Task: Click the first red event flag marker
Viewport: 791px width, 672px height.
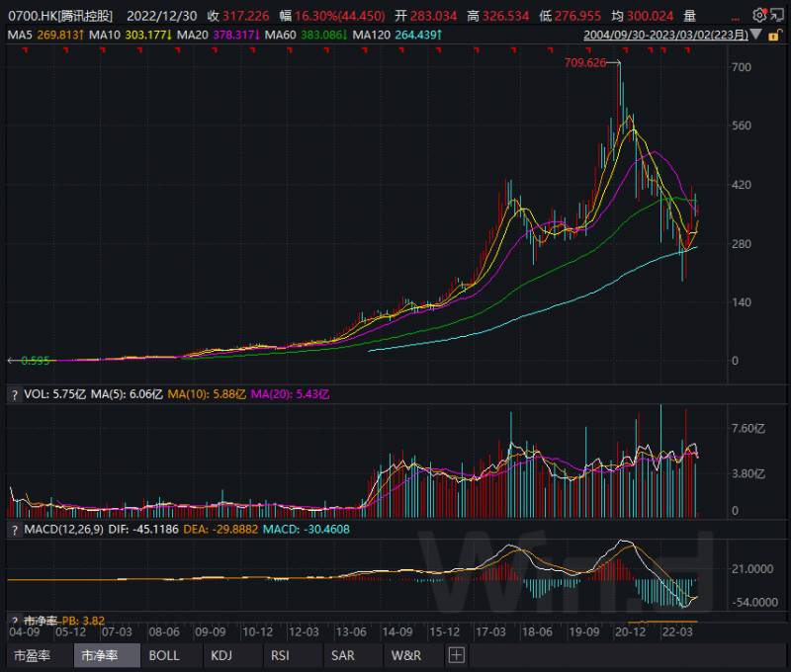Action: click(x=26, y=50)
